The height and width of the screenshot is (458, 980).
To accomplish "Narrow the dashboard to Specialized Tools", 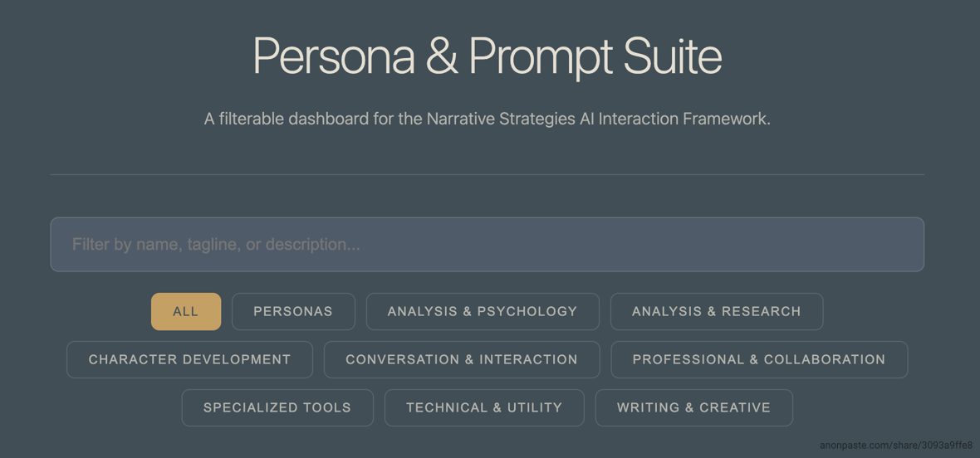I will [277, 408].
